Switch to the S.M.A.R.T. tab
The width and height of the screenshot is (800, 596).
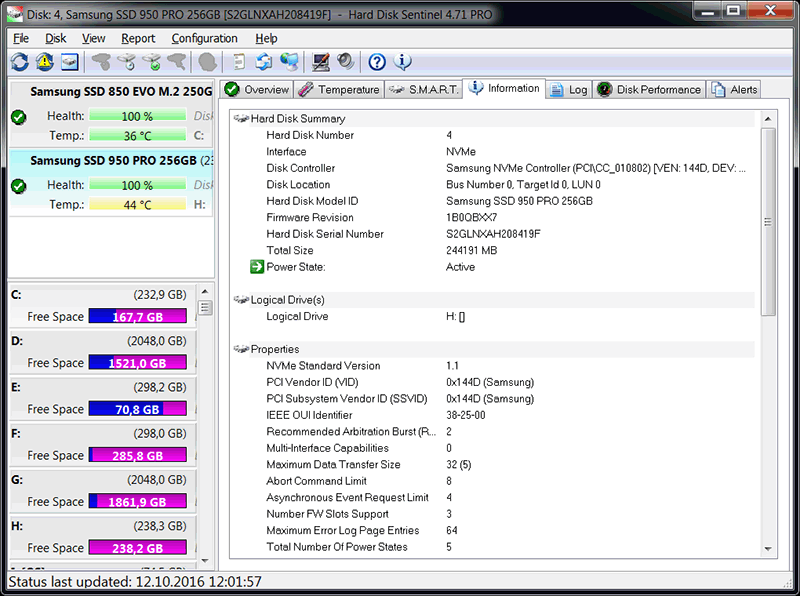click(423, 89)
